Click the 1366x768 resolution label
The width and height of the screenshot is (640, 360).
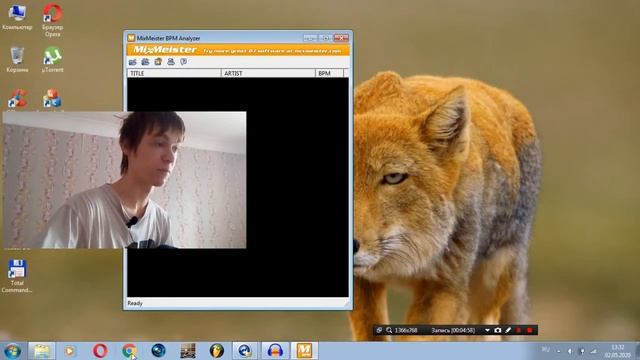(x=406, y=330)
